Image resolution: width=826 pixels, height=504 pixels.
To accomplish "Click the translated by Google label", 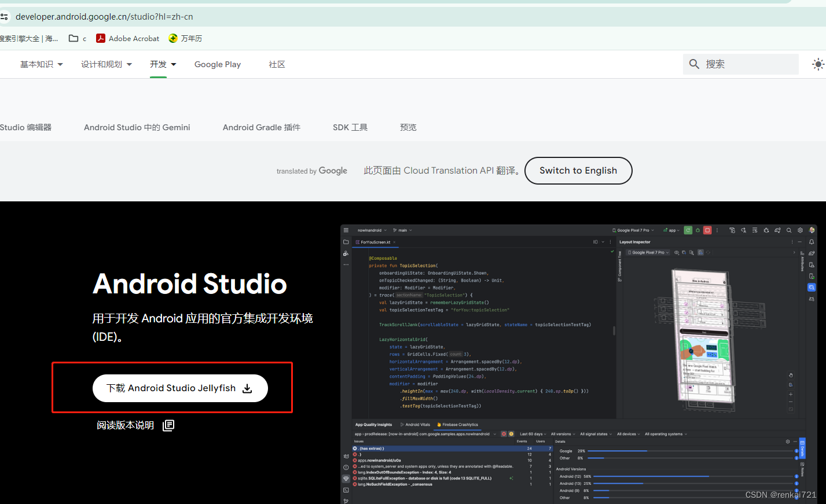I will pyautogui.click(x=312, y=171).
